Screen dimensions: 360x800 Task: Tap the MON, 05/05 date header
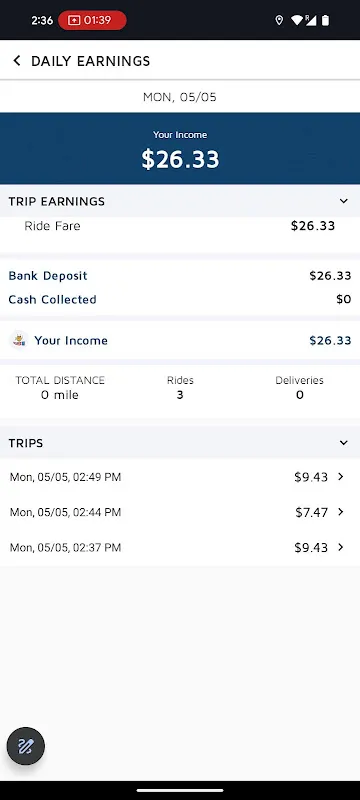179,97
